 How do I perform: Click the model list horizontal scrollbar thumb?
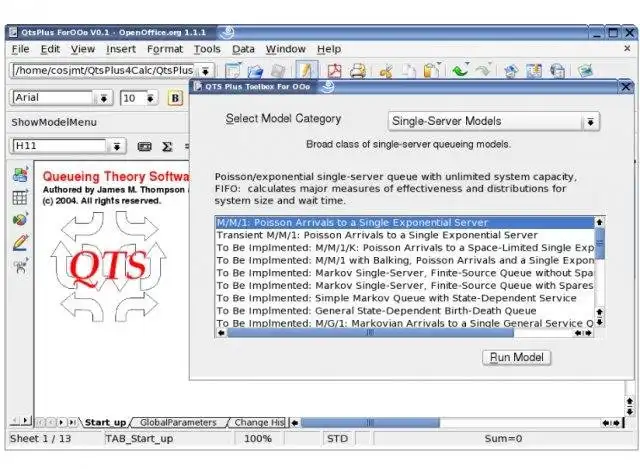370,333
